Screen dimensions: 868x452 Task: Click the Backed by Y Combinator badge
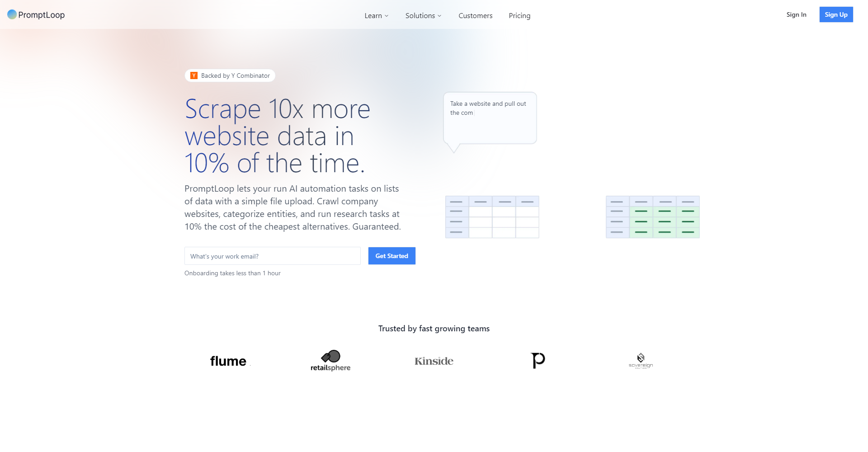point(230,75)
